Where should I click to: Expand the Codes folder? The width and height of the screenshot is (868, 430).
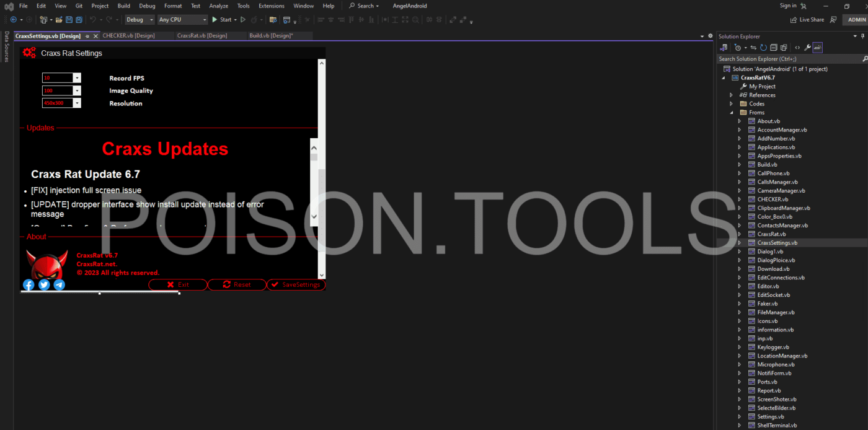731,104
